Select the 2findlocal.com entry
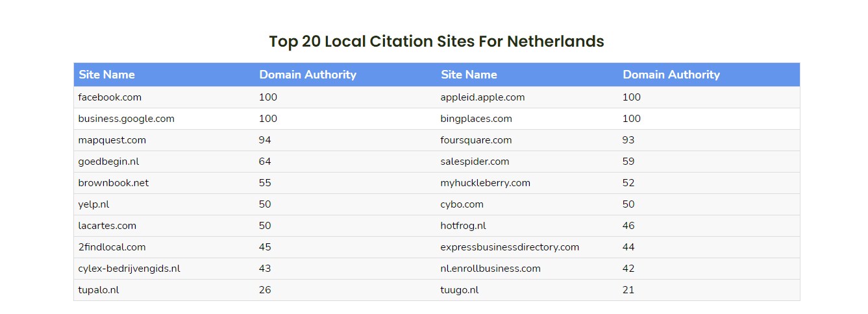 click(x=112, y=247)
